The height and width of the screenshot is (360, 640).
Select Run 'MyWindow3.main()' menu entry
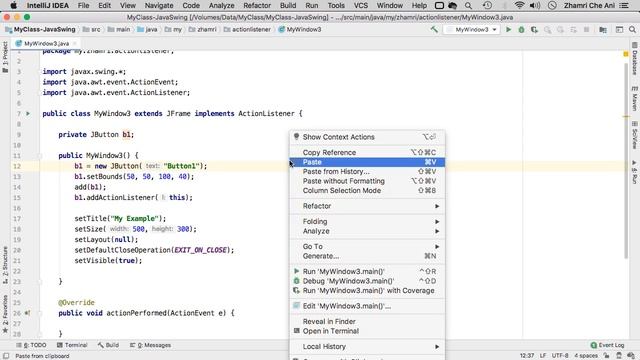(x=367, y=271)
